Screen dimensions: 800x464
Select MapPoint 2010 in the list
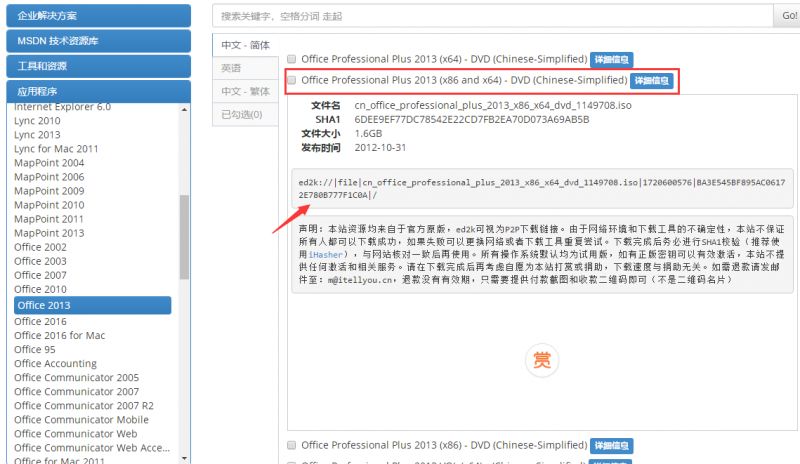49,205
